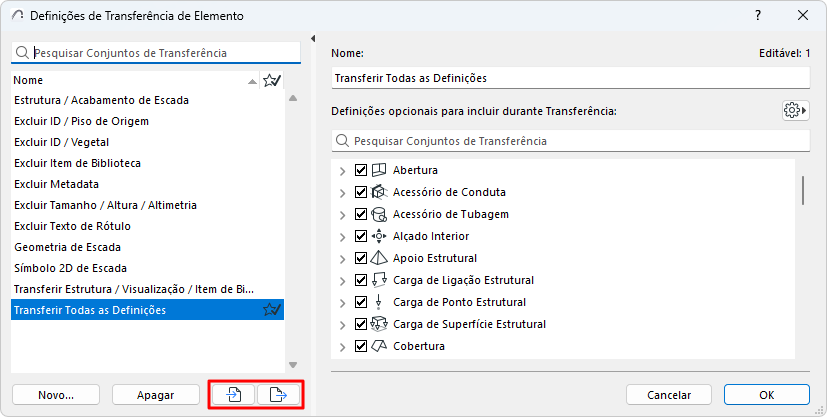This screenshot has height=417, width=827.
Task: Click the import transfer sets icon
Action: (233, 395)
